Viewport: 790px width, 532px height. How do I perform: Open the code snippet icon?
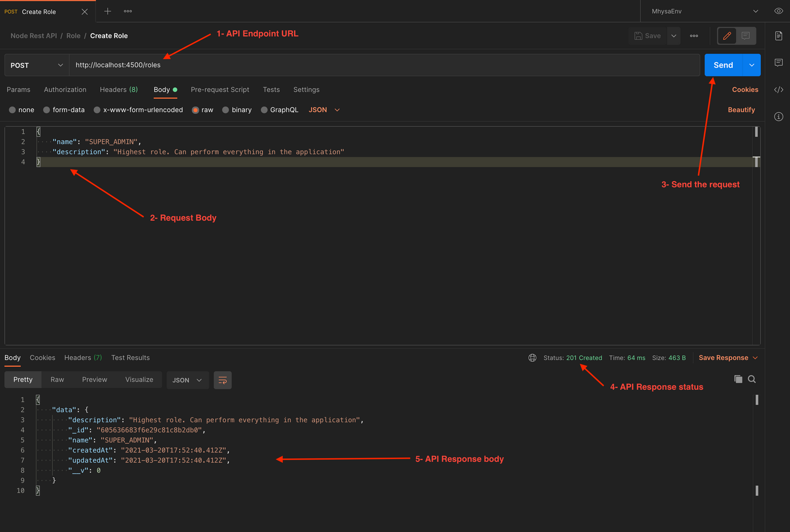pyautogui.click(x=779, y=90)
